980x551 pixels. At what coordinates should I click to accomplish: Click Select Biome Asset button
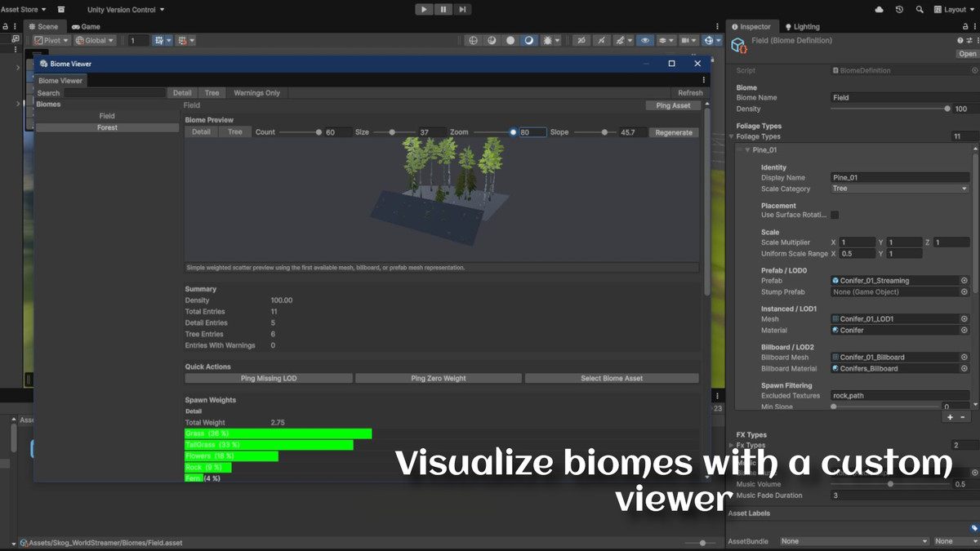612,379
